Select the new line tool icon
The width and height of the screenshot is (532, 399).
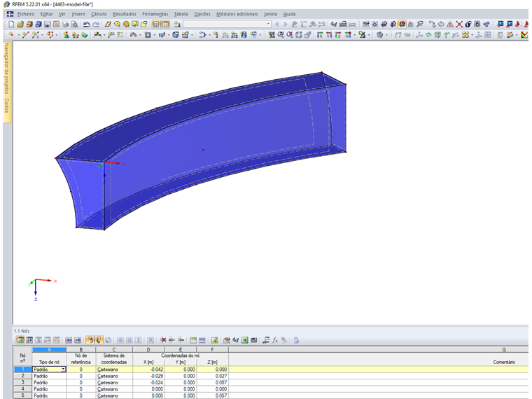click(25, 34)
